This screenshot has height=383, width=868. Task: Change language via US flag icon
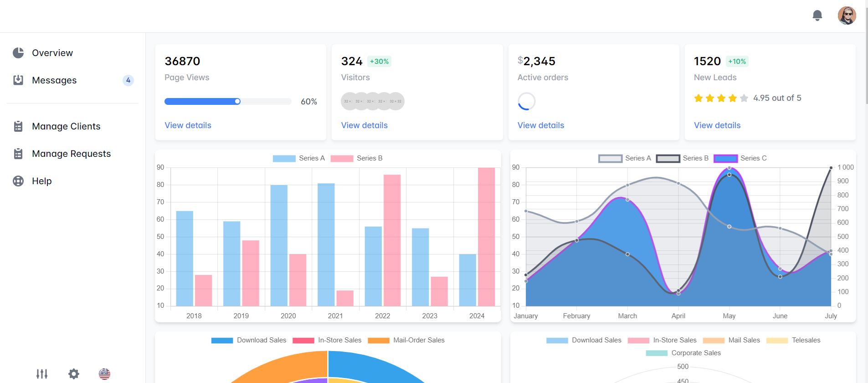point(104,374)
